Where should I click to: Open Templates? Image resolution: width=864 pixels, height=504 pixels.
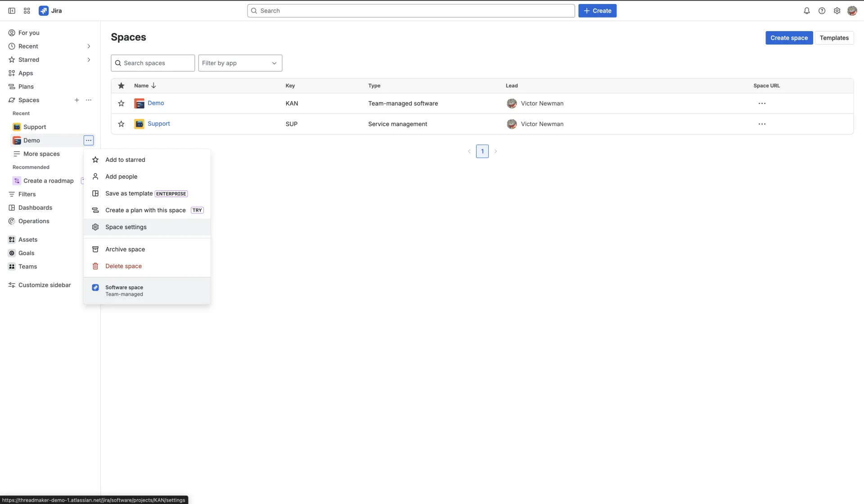tap(834, 38)
